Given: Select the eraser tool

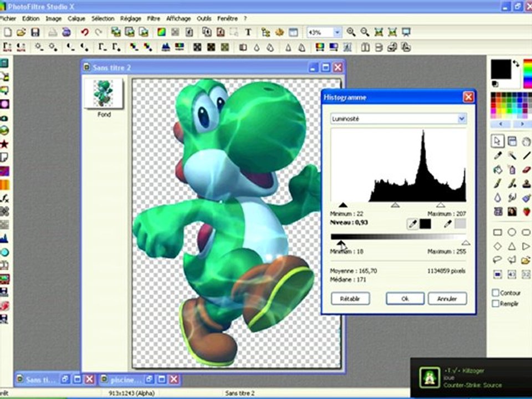Looking at the screenshot, I should 526,169.
